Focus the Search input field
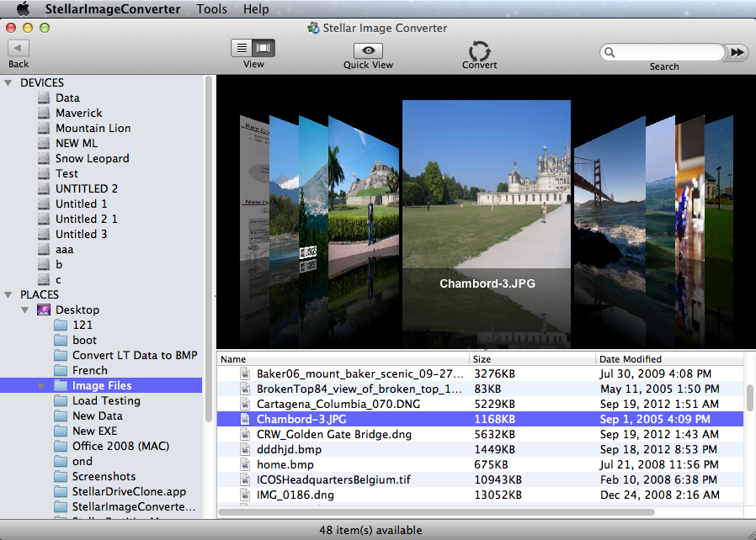The height and width of the screenshot is (540, 756). (663, 52)
